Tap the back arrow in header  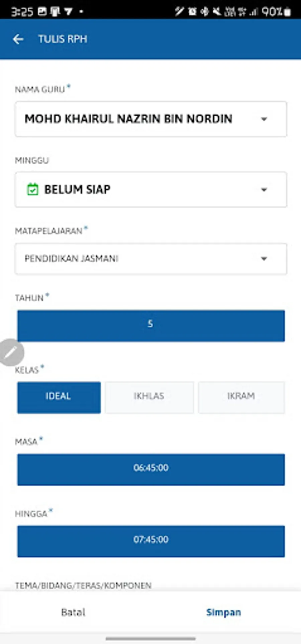tap(18, 39)
